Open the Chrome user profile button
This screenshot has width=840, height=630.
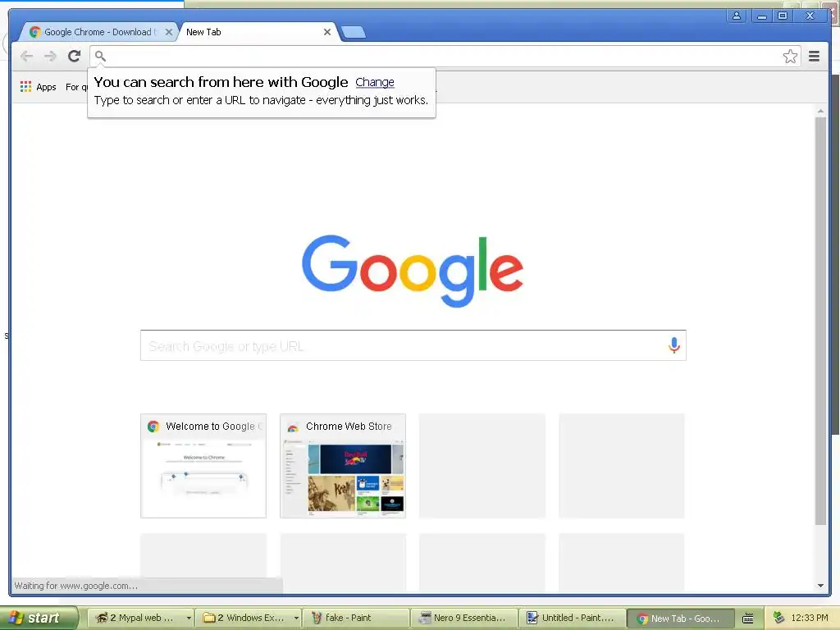737,16
